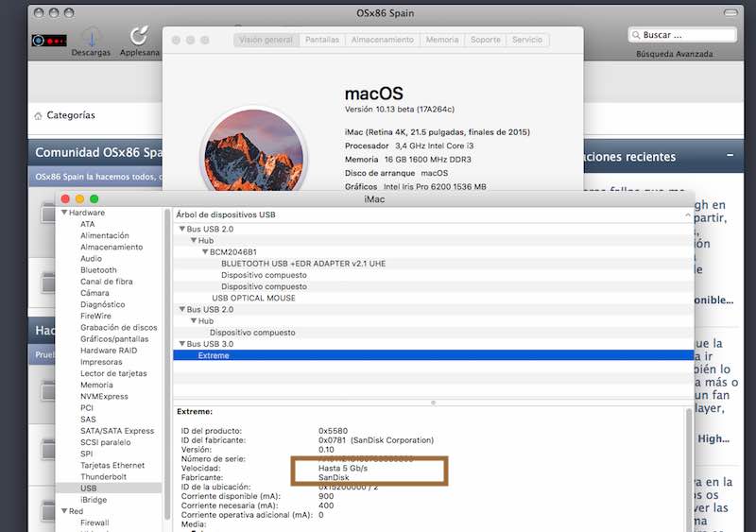Click the details pane vertical scrollbar
Viewport: 756px width, 532px height.
click(x=689, y=470)
